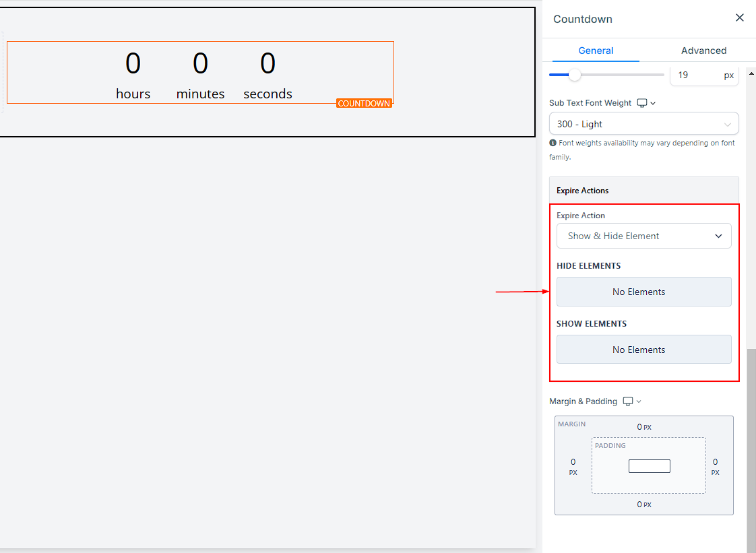
Task: Collapse the Expire Actions section header
Action: 643,191
